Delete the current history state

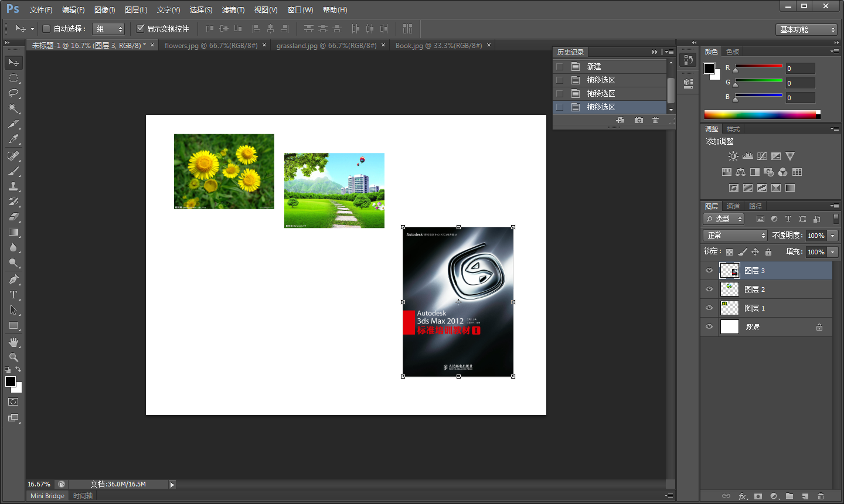(x=655, y=120)
